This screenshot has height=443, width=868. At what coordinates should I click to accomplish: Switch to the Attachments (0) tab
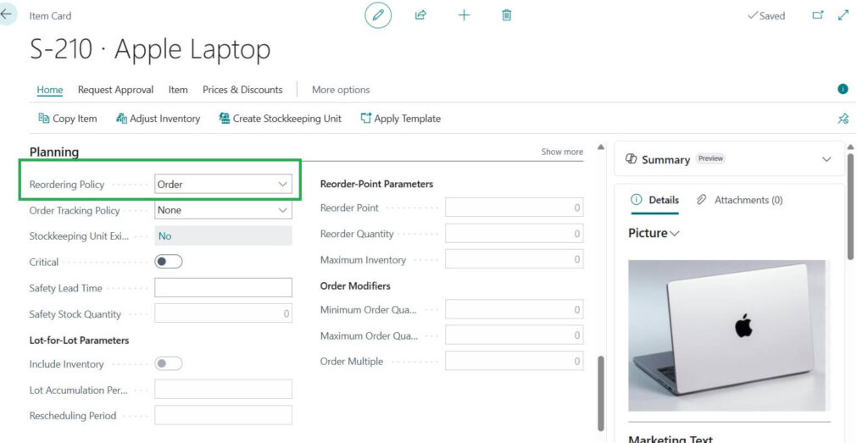pos(739,200)
